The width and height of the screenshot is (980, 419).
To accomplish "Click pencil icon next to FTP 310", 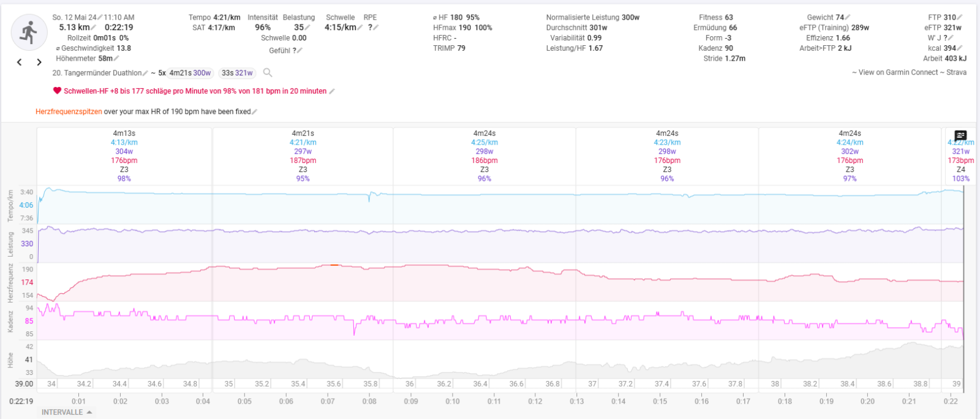I will point(960,18).
